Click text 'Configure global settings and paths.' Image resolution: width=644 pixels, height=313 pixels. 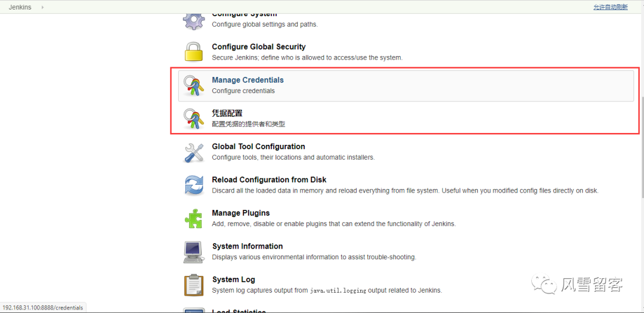[265, 24]
